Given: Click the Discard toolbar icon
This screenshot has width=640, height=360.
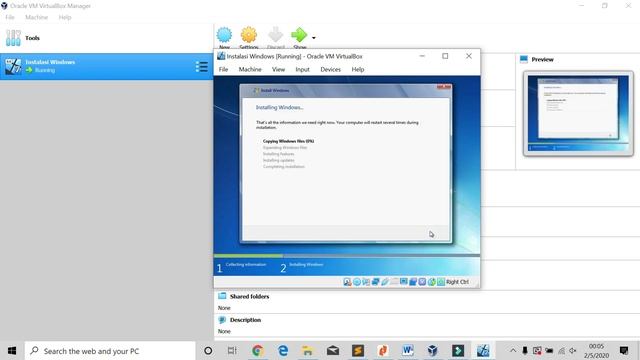Looking at the screenshot, I should [x=276, y=35].
